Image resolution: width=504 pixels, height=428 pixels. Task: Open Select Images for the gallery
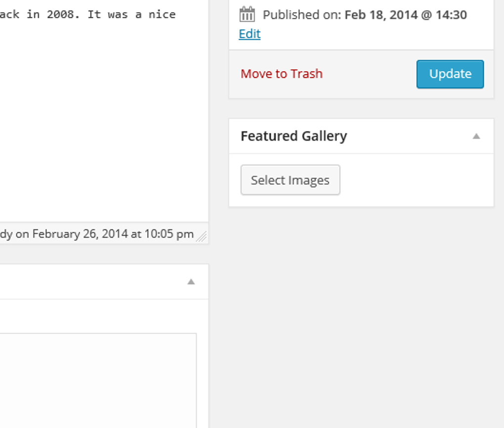(290, 179)
